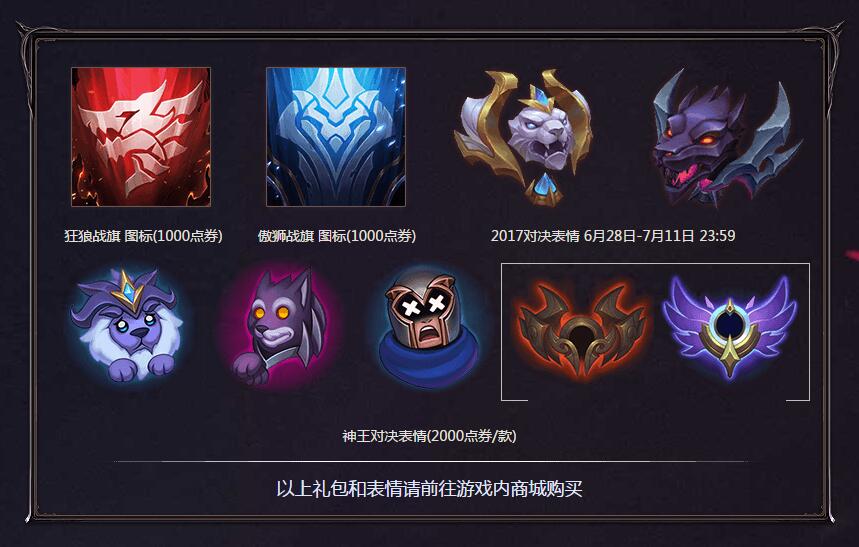Click the helmet face with X eyes emote
Viewport: 859px width, 547px height.
pyautogui.click(x=430, y=328)
